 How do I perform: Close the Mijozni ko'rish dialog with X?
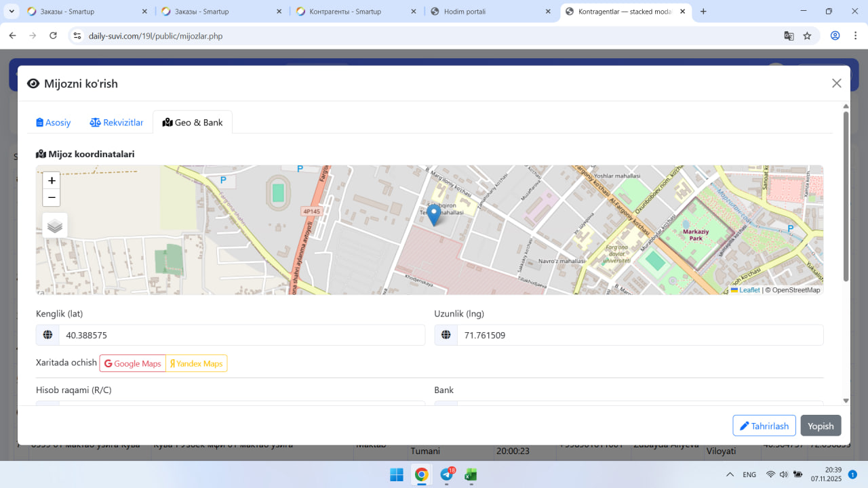tap(836, 83)
